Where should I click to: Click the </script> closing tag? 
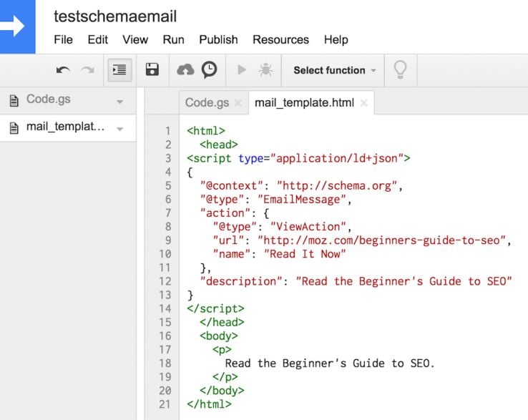click(x=215, y=308)
